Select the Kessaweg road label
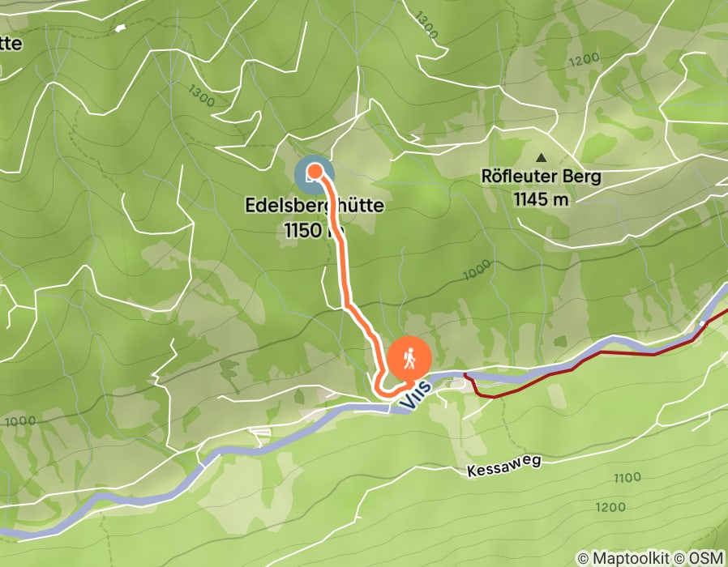 click(x=503, y=466)
